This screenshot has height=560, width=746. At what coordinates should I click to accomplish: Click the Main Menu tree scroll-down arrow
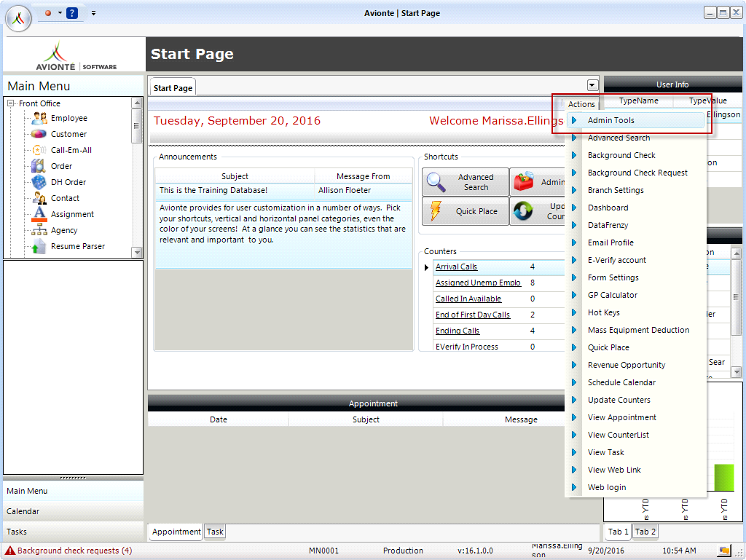point(137,253)
